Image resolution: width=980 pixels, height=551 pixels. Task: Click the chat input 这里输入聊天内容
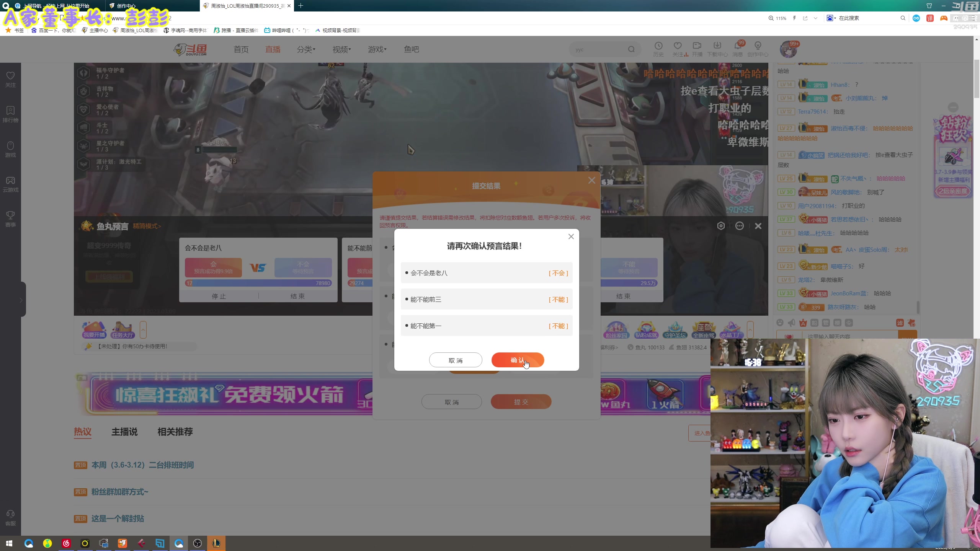(850, 336)
